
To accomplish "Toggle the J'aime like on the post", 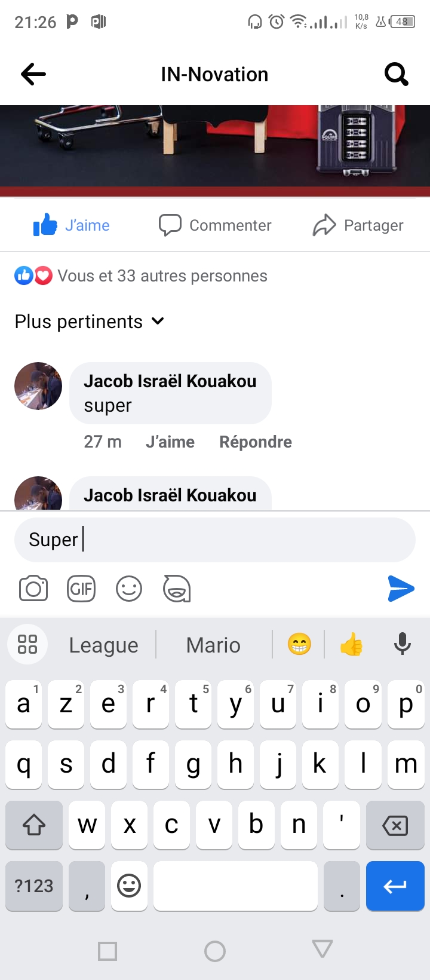I will click(x=72, y=225).
